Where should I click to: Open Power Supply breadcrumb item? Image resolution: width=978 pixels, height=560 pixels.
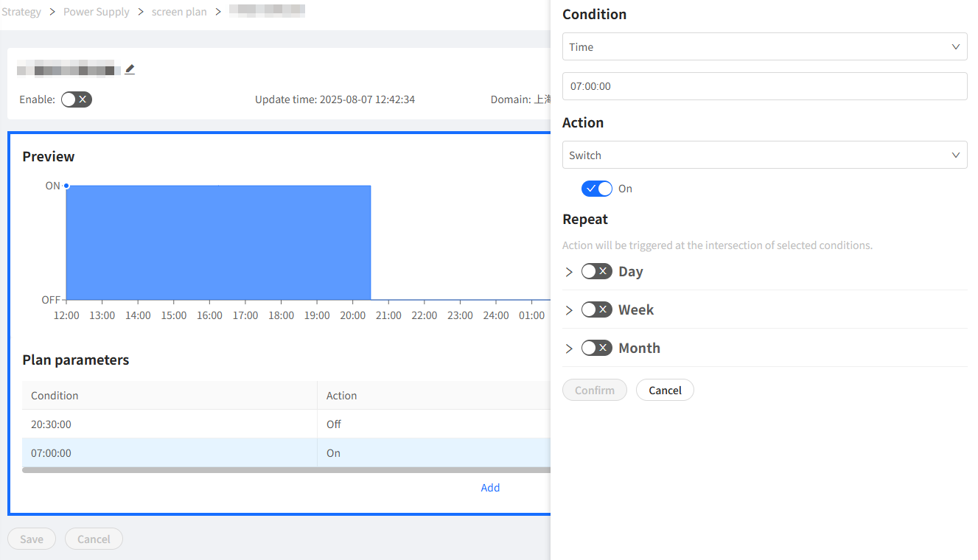coord(97,12)
